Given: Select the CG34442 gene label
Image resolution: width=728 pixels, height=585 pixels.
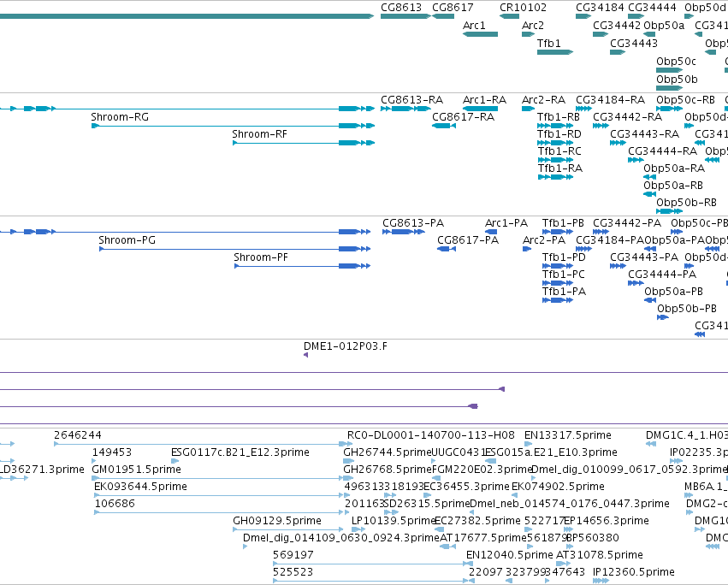Looking at the screenshot, I should point(617,25).
